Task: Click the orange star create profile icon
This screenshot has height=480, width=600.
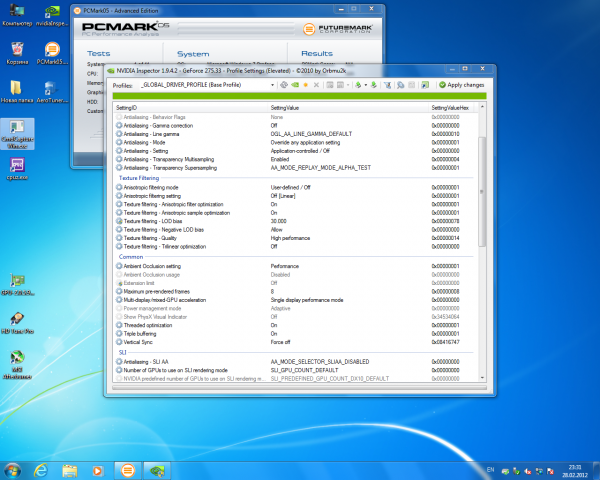Action: [305, 85]
